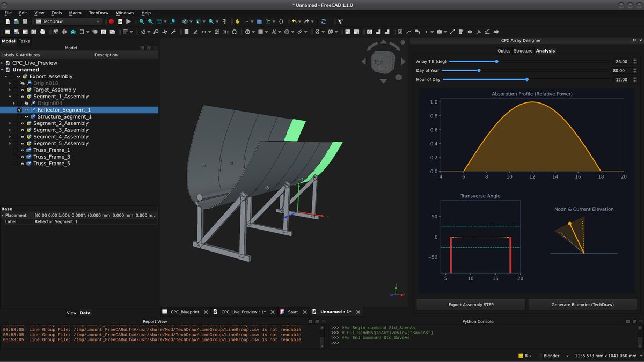This screenshot has height=362, width=644.
Task: Click the Refresh icon in toolbar
Action: [x=324, y=21]
